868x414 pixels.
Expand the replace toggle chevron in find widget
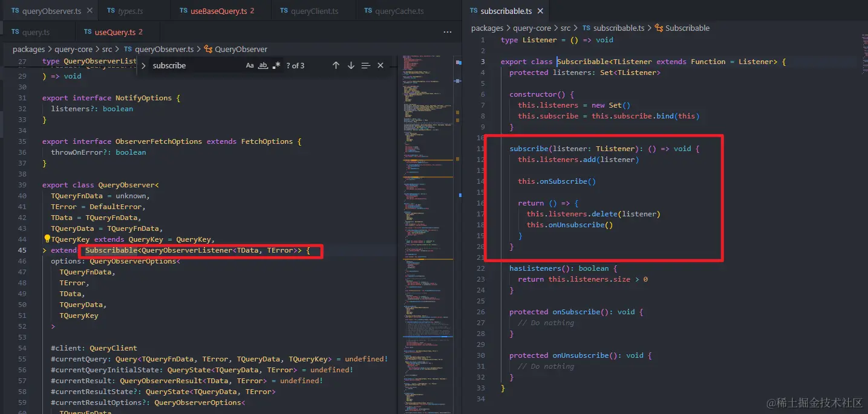coord(143,65)
